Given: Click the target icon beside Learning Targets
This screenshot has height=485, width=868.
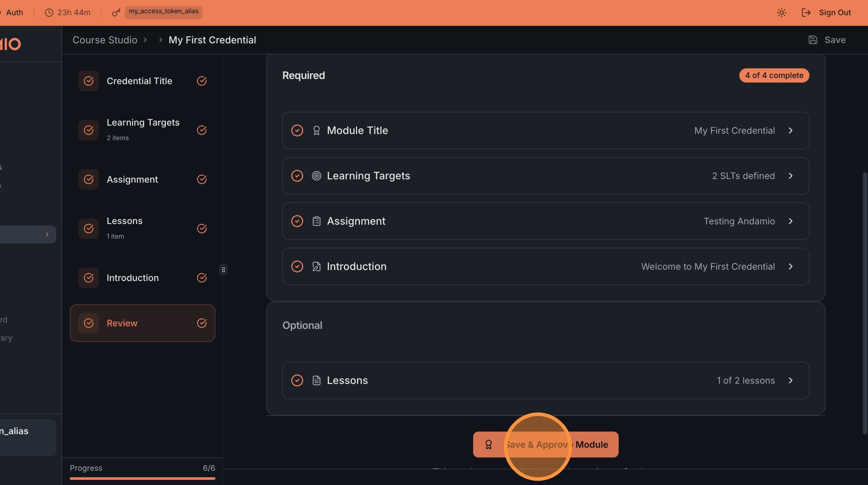Looking at the screenshot, I should (x=316, y=176).
